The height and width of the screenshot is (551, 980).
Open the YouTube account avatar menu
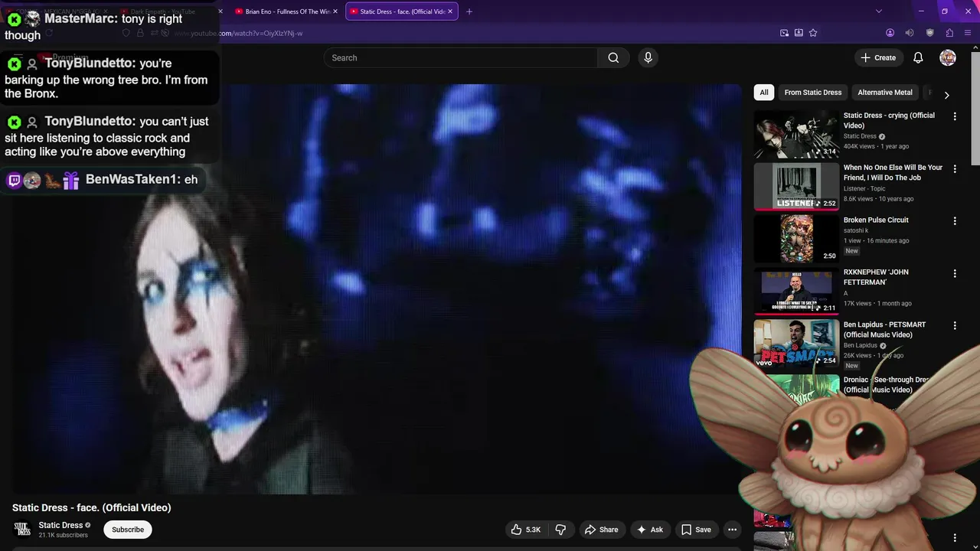tap(948, 57)
